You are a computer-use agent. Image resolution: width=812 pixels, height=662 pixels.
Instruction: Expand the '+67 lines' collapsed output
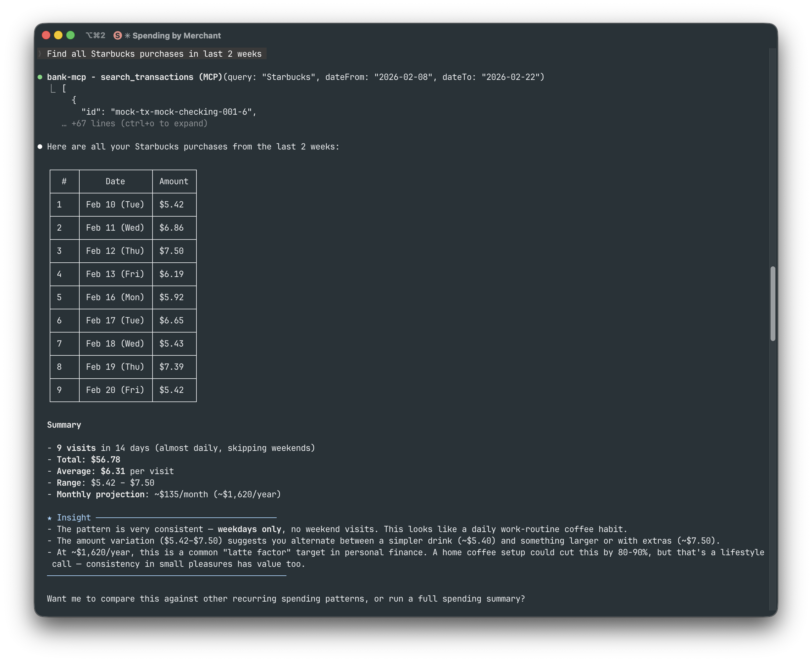[x=139, y=124]
